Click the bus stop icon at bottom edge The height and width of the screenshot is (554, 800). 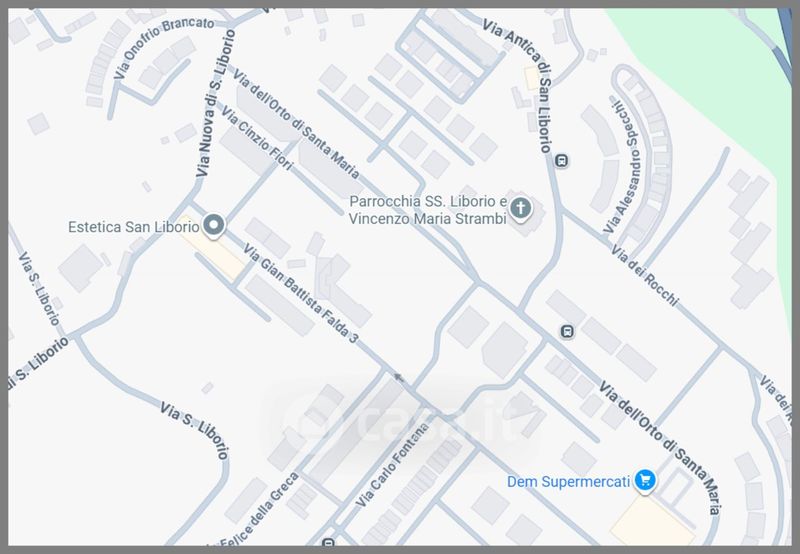pos(329,542)
